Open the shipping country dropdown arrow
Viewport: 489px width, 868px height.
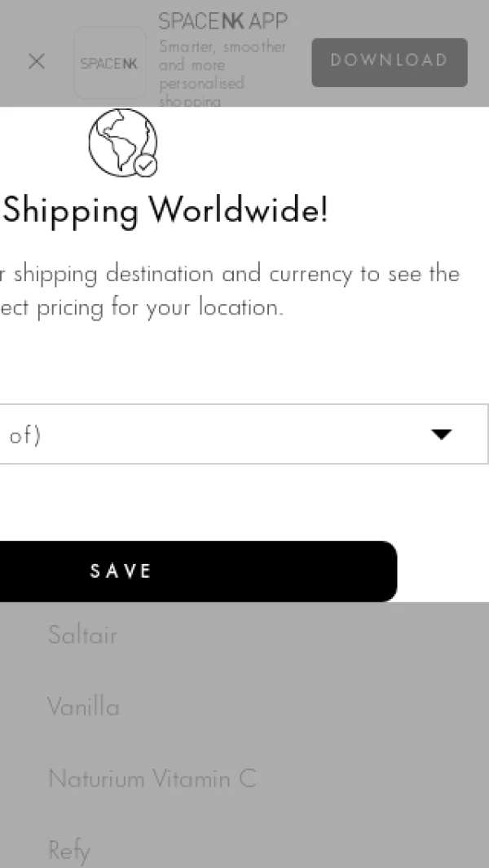pyautogui.click(x=441, y=434)
